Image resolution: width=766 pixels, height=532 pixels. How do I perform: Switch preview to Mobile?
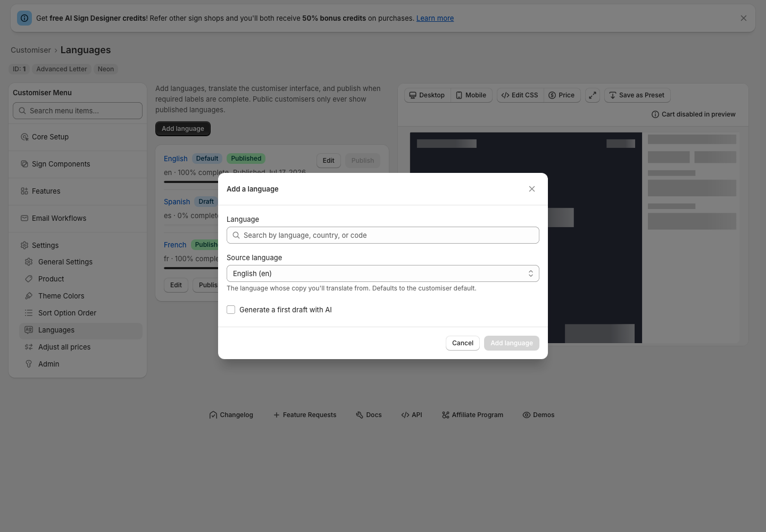(471, 95)
